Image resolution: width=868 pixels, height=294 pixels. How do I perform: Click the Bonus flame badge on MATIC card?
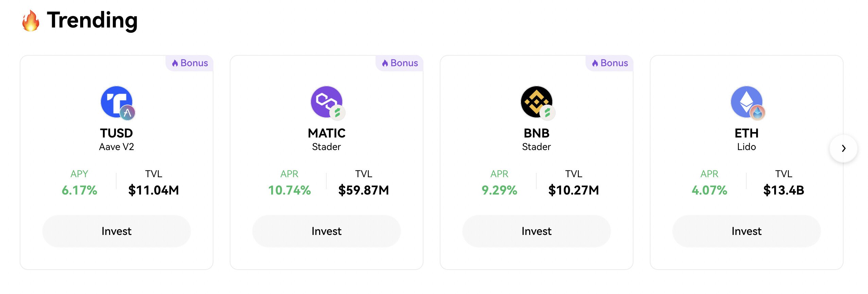pyautogui.click(x=400, y=63)
